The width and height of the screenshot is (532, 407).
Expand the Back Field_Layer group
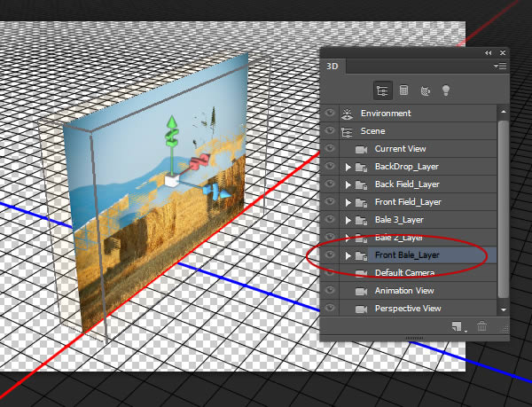pos(348,184)
